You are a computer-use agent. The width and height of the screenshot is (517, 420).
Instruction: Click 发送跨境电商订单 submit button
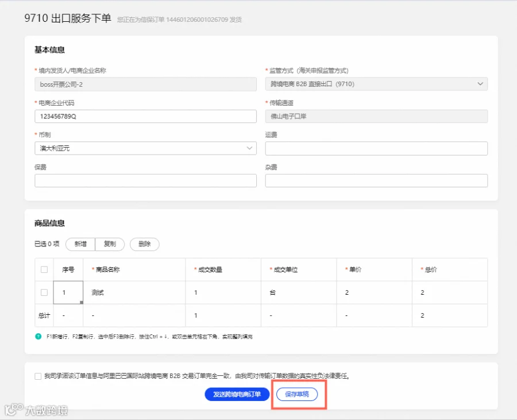click(x=237, y=394)
